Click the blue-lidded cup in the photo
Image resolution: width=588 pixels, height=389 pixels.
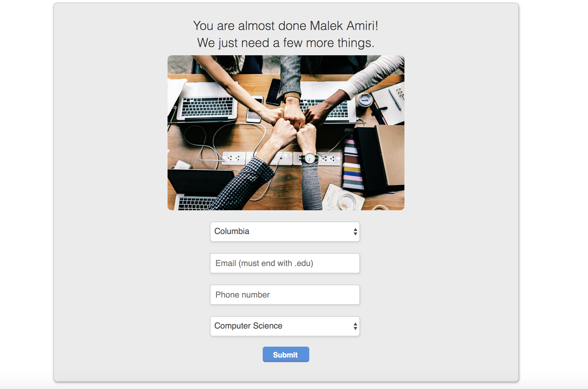365,101
